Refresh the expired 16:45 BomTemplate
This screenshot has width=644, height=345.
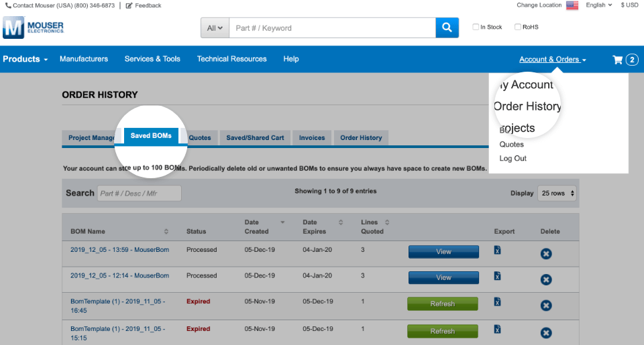(x=442, y=304)
